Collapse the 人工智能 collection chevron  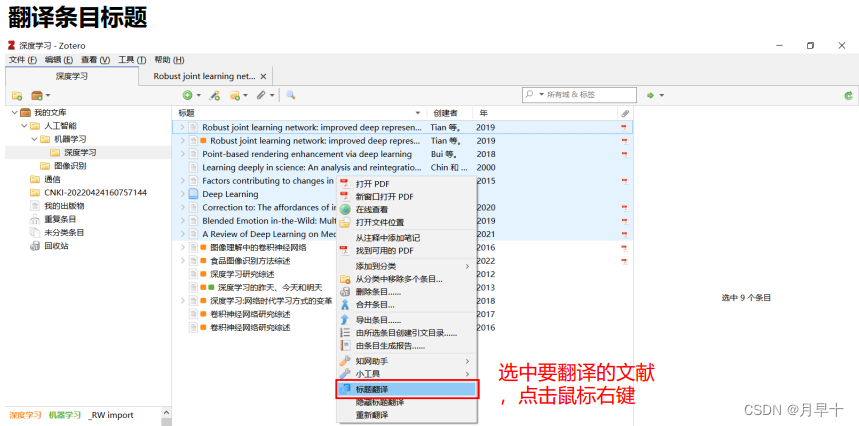click(x=24, y=126)
